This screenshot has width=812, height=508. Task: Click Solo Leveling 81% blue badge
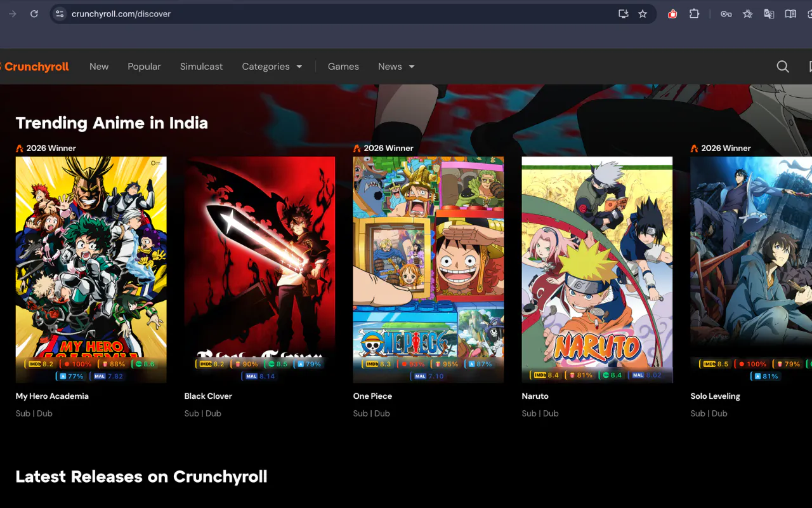(x=766, y=377)
